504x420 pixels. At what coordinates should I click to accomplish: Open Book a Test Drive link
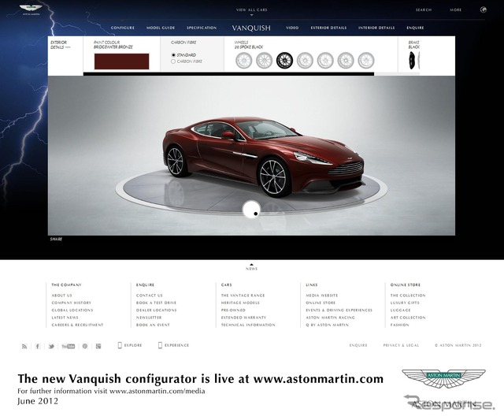[x=156, y=303]
